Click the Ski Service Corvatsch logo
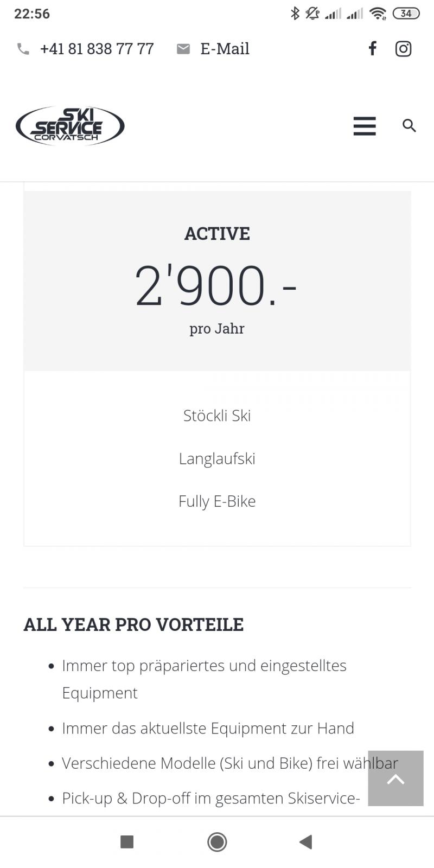This screenshot has width=434, height=868. [x=70, y=126]
